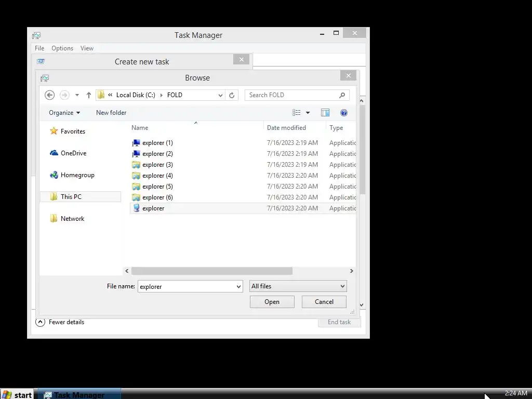
Task: Click Task Manager title bar icon
Action: (x=36, y=35)
